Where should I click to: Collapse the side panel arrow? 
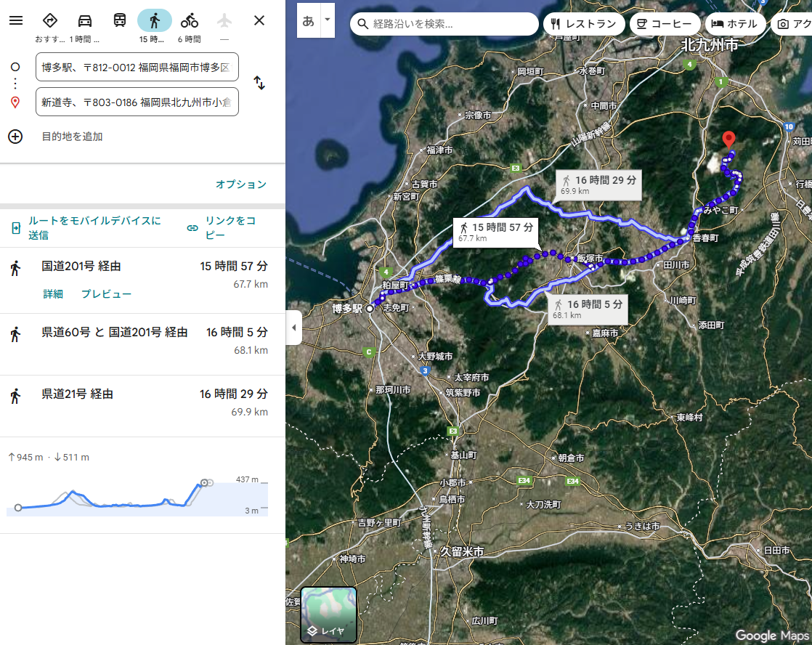[293, 328]
